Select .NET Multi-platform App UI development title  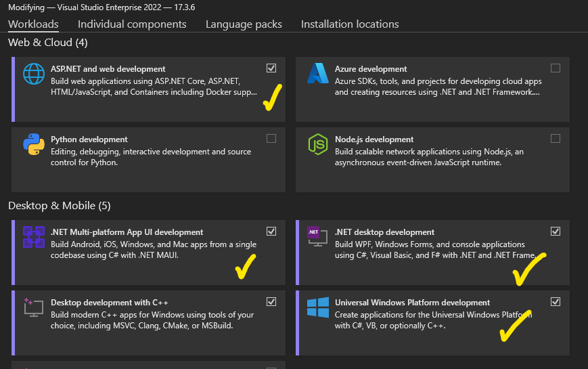click(127, 232)
